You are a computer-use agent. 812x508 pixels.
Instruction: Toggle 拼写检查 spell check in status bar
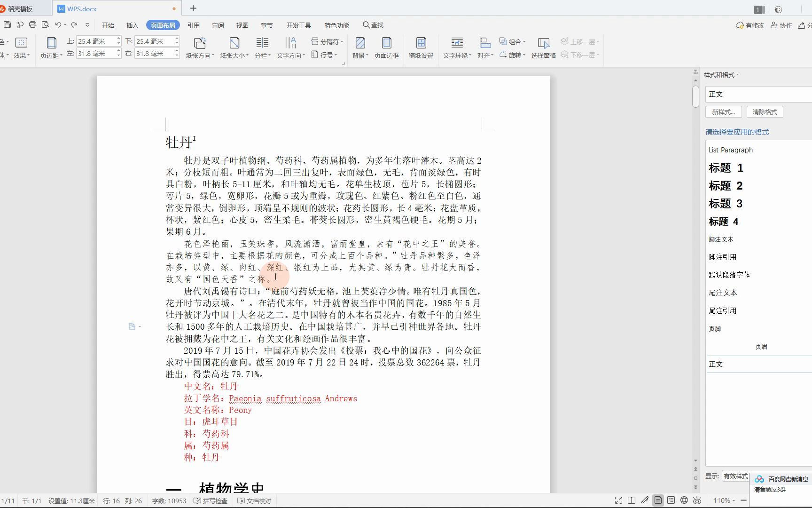point(211,501)
